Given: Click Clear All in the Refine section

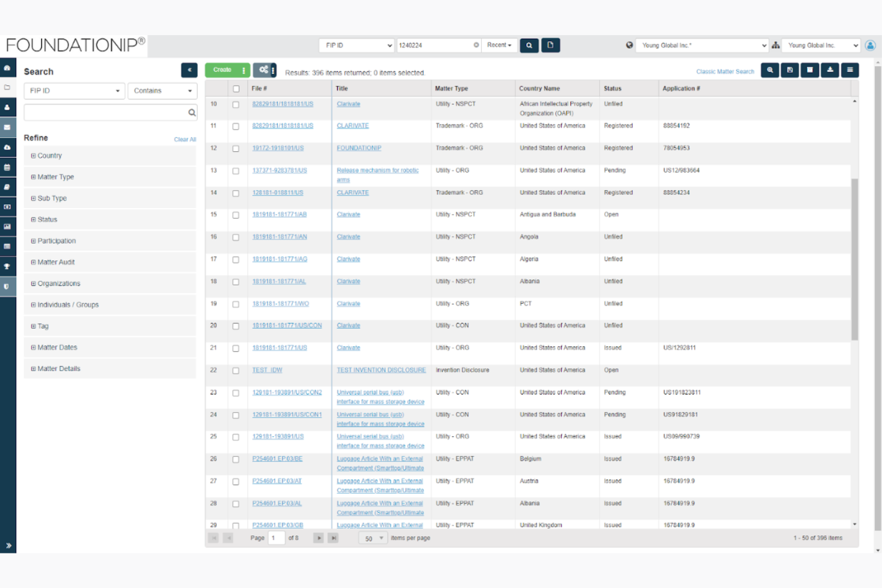Looking at the screenshot, I should 185,139.
